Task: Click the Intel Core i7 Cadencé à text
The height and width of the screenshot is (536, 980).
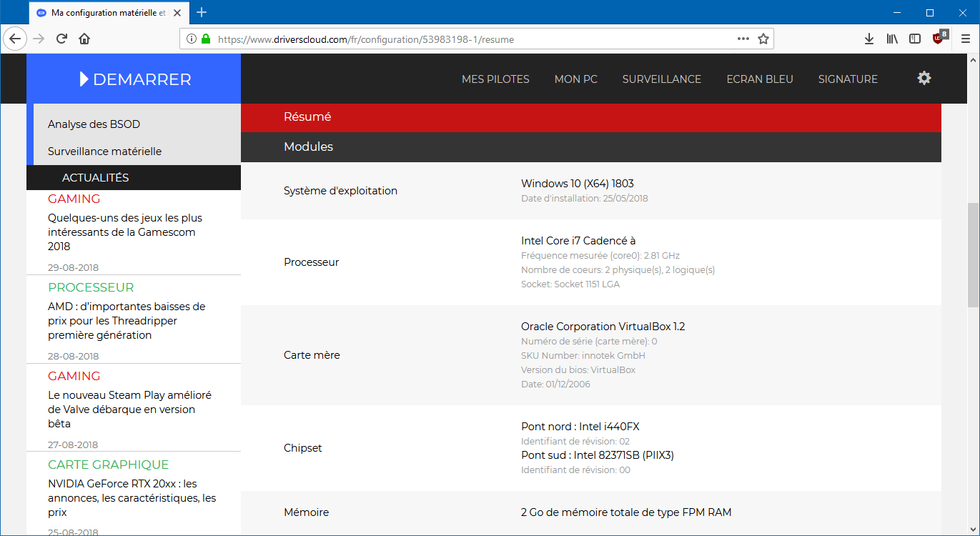Action: pos(578,241)
